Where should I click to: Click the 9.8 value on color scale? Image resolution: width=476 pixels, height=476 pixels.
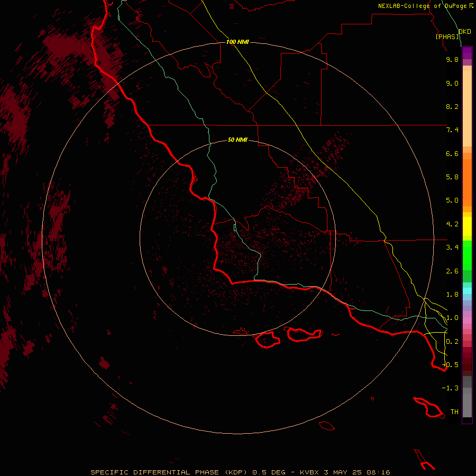coord(452,59)
